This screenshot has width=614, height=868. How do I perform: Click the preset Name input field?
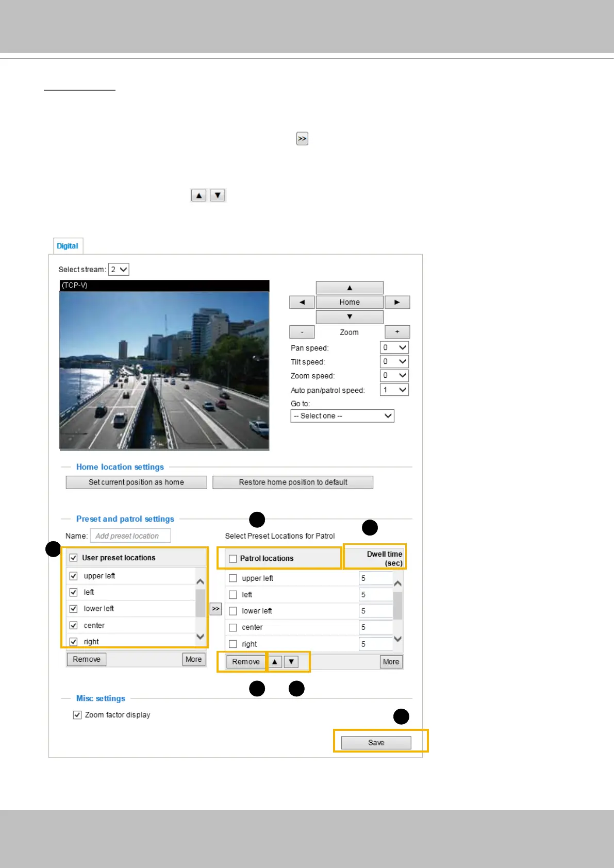point(130,536)
